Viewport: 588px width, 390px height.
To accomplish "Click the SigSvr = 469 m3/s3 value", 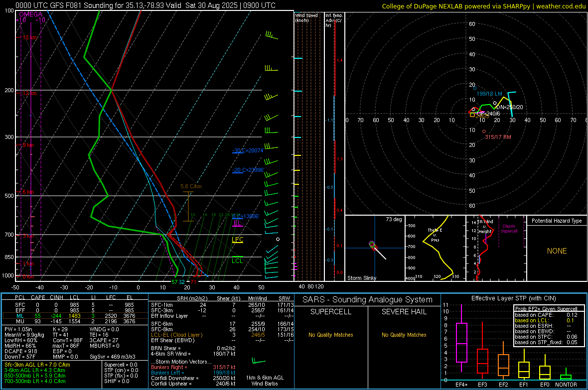I will coord(113,357).
